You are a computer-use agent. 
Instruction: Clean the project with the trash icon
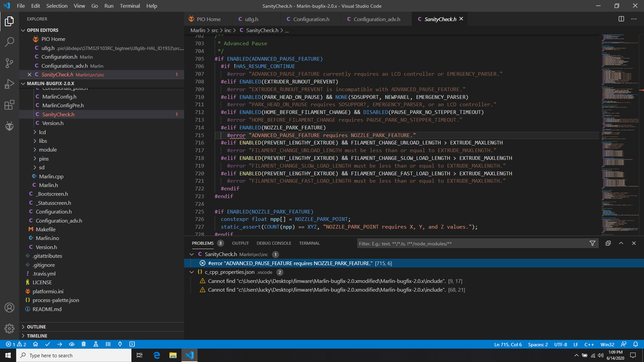click(84, 344)
